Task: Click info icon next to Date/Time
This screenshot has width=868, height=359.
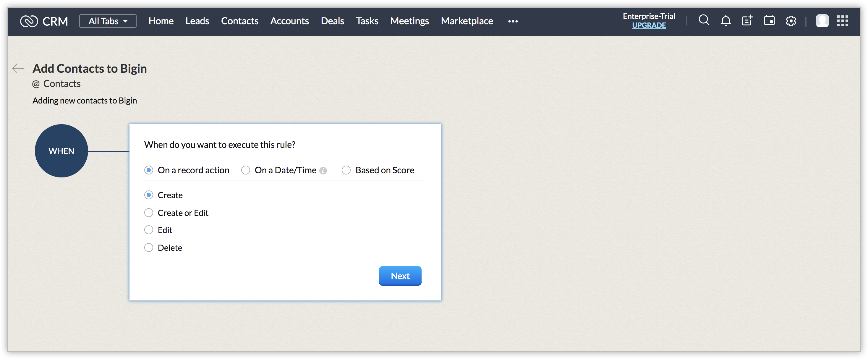Action: coord(323,171)
